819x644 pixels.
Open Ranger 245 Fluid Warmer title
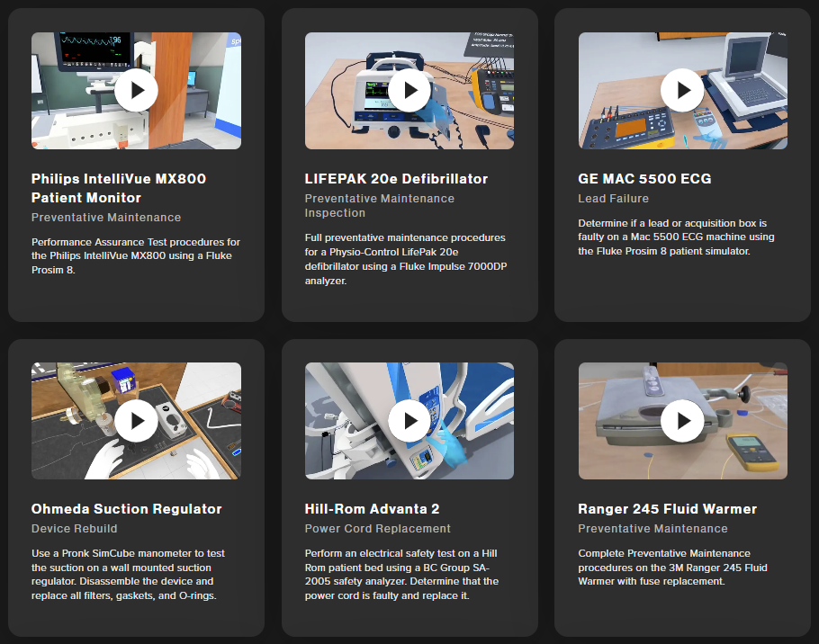click(667, 509)
